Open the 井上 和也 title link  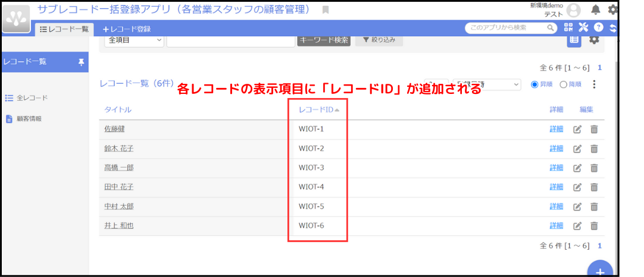(x=118, y=226)
